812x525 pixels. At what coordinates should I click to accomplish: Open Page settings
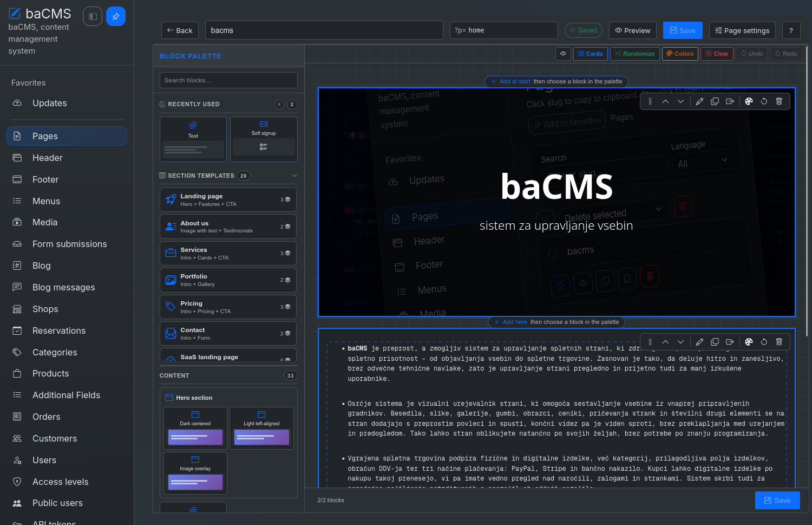coord(742,30)
